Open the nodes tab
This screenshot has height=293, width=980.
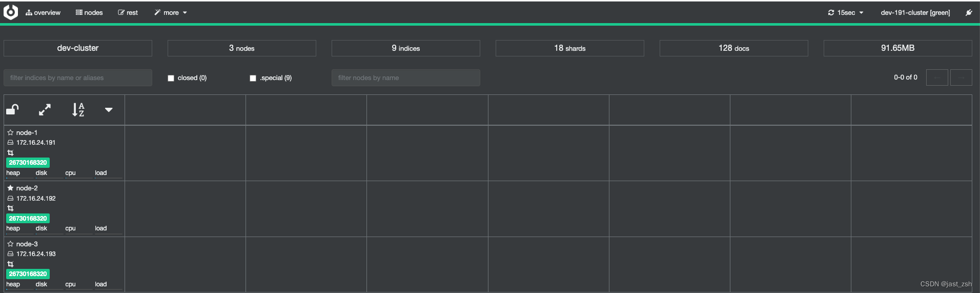tap(89, 12)
